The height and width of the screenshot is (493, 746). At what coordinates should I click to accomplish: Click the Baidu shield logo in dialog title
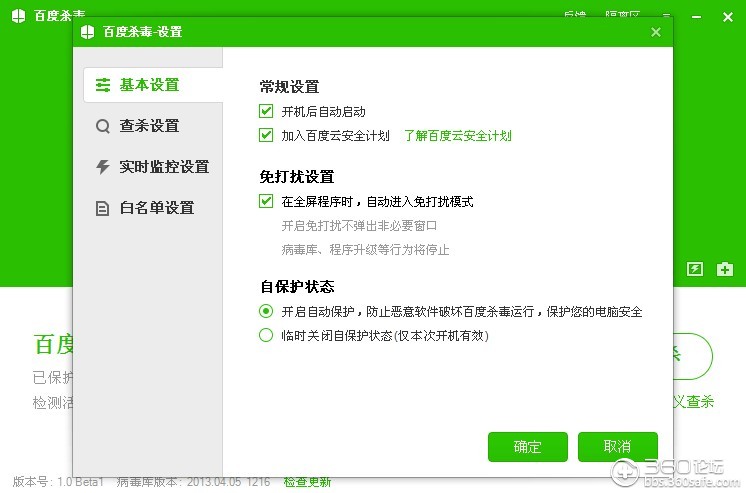pos(88,32)
